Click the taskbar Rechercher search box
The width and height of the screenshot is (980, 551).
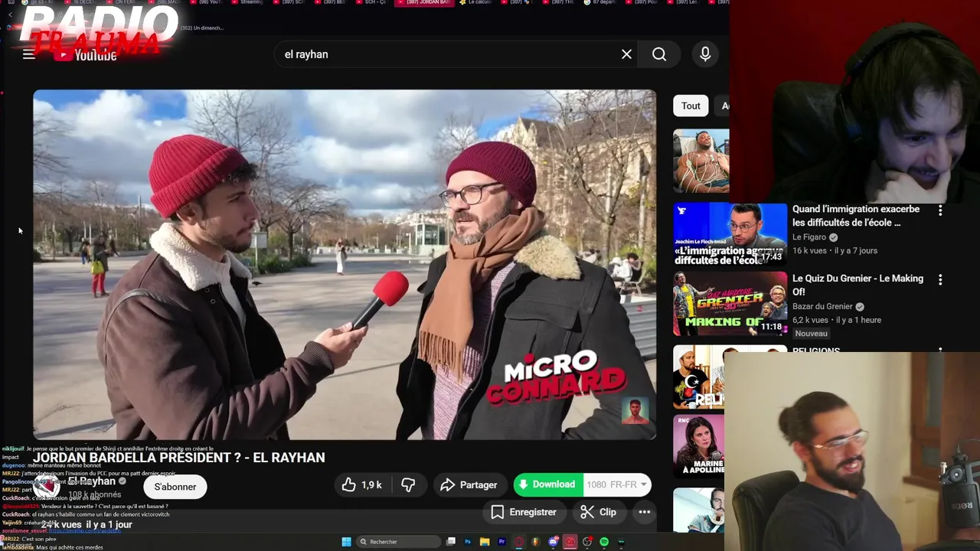pyautogui.click(x=398, y=542)
